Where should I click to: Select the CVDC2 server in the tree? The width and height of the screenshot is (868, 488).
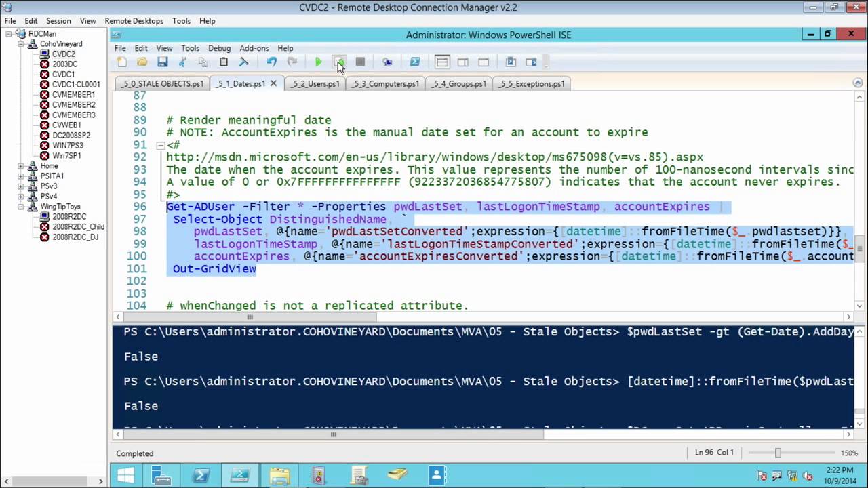click(64, 54)
